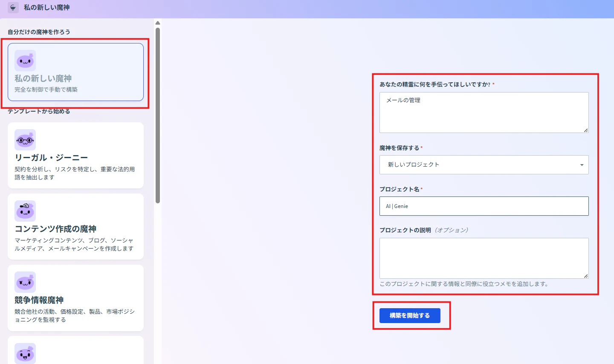Viewport: 614px width, 364px height.
Task: Open the 魔神を保存する dropdown showing 新しいプロジェクト
Action: (x=484, y=165)
